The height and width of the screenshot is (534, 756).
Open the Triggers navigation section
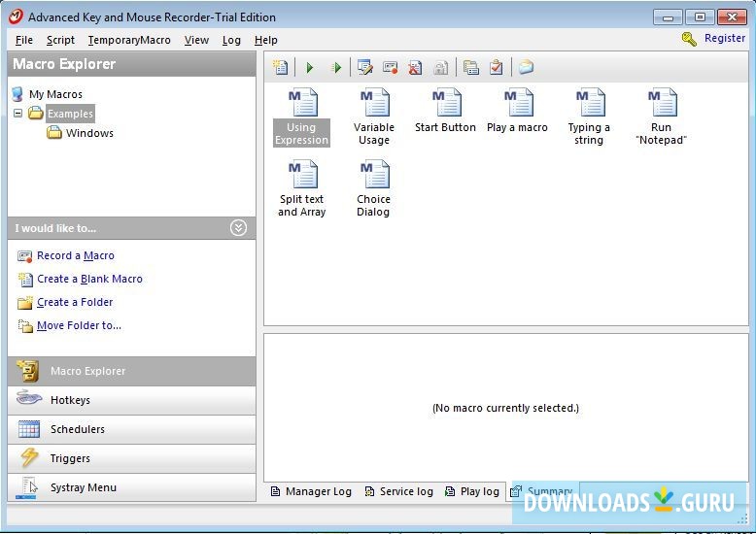click(x=131, y=458)
